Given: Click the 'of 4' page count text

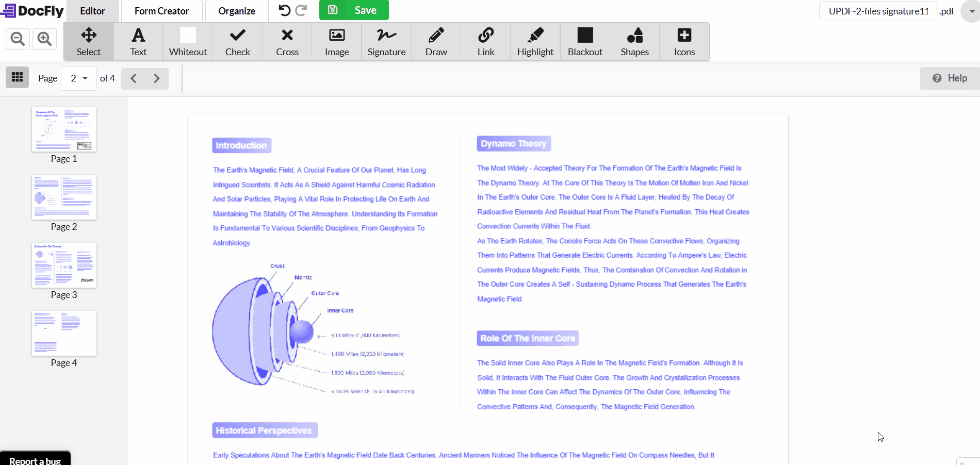Looking at the screenshot, I should pyautogui.click(x=107, y=78).
